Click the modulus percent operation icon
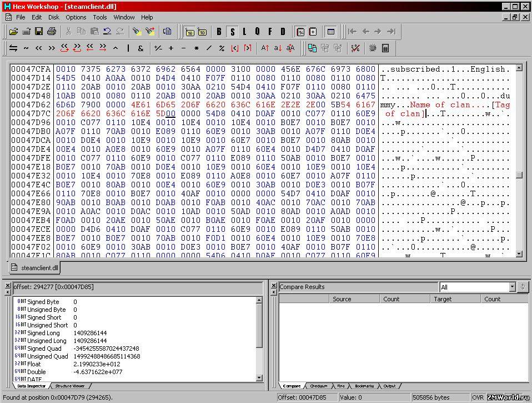The image size is (532, 403). pyautogui.click(x=222, y=48)
